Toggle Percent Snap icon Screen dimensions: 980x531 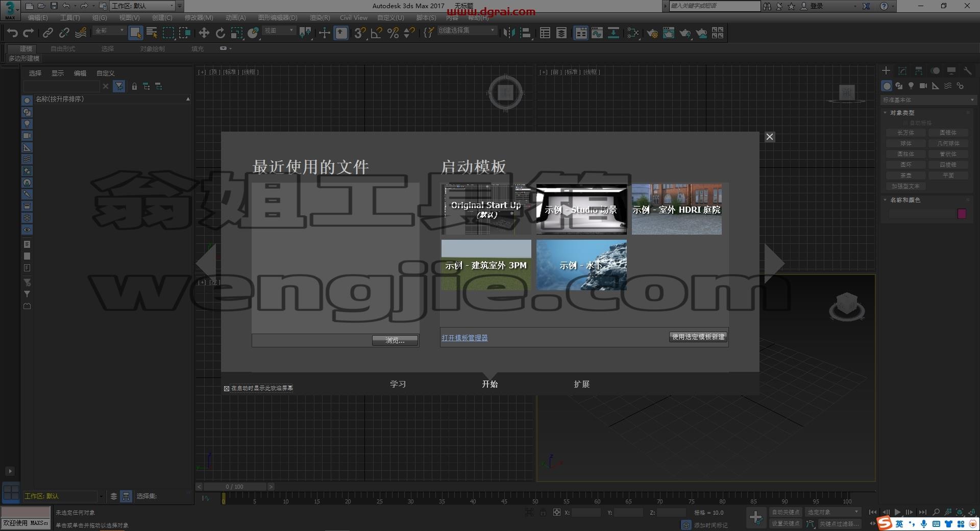point(393,33)
